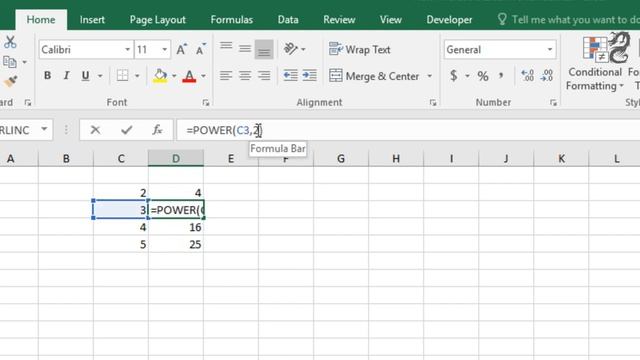Image resolution: width=640 pixels, height=360 pixels.
Task: Open the Calibri font name dropdown
Action: point(127,50)
